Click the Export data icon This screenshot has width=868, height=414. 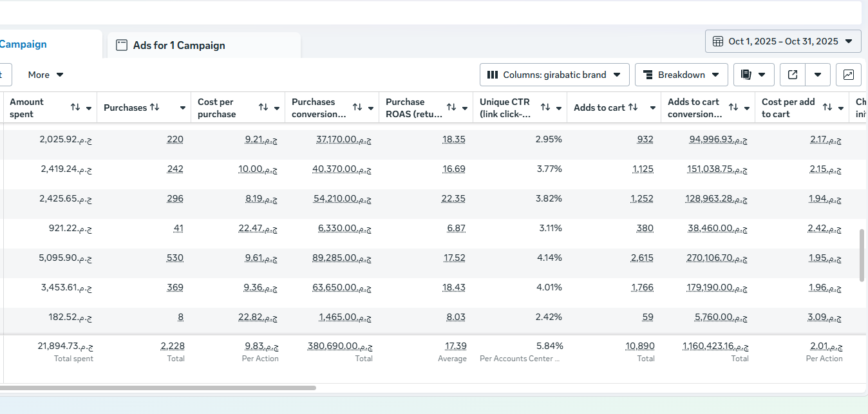pyautogui.click(x=793, y=75)
